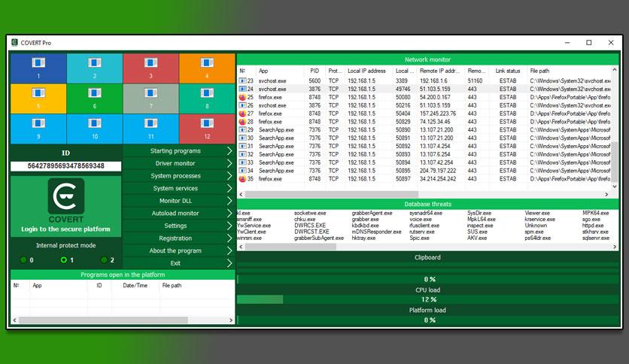The image size is (629, 364).
Task: Click the CPU load progress bar
Action: [x=427, y=299]
